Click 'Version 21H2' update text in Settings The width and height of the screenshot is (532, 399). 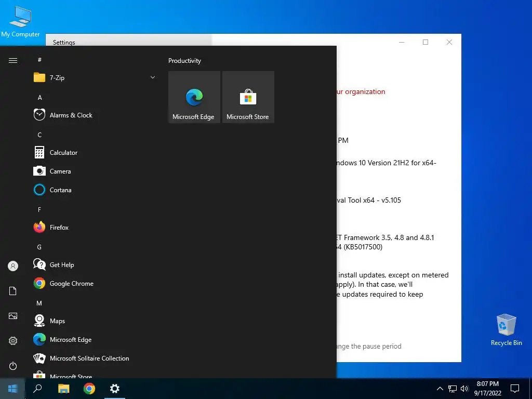click(390, 163)
